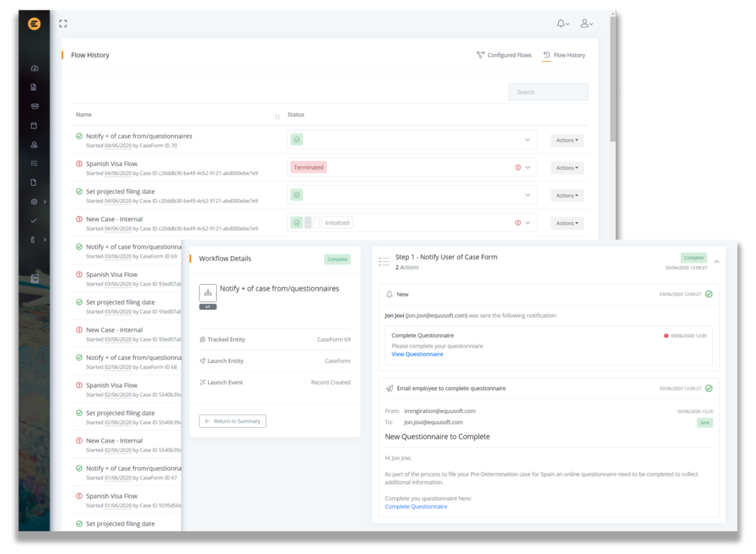Click the fullscreen toggle icon in the header
Screen dimensions: 756x554
pyautogui.click(x=63, y=24)
